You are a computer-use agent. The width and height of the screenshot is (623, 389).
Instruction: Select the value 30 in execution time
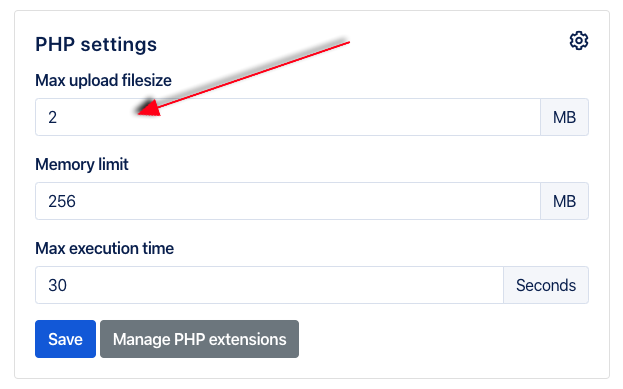coord(58,285)
